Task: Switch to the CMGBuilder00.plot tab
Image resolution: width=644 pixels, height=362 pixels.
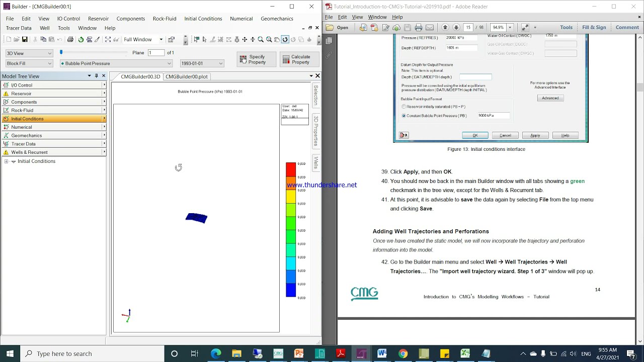Action: pyautogui.click(x=186, y=76)
